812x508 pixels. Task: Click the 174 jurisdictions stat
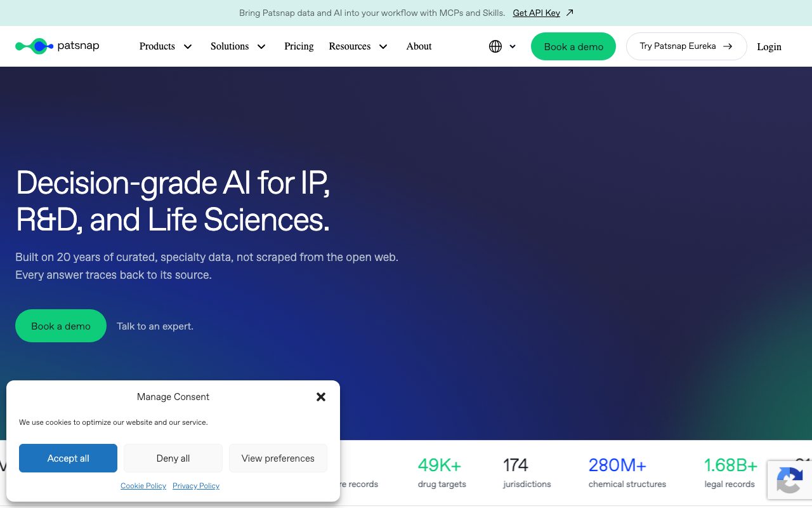tap(527, 474)
